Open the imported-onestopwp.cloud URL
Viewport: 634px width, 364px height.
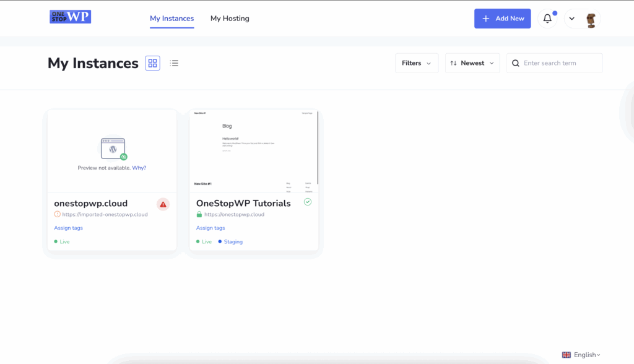(105, 214)
